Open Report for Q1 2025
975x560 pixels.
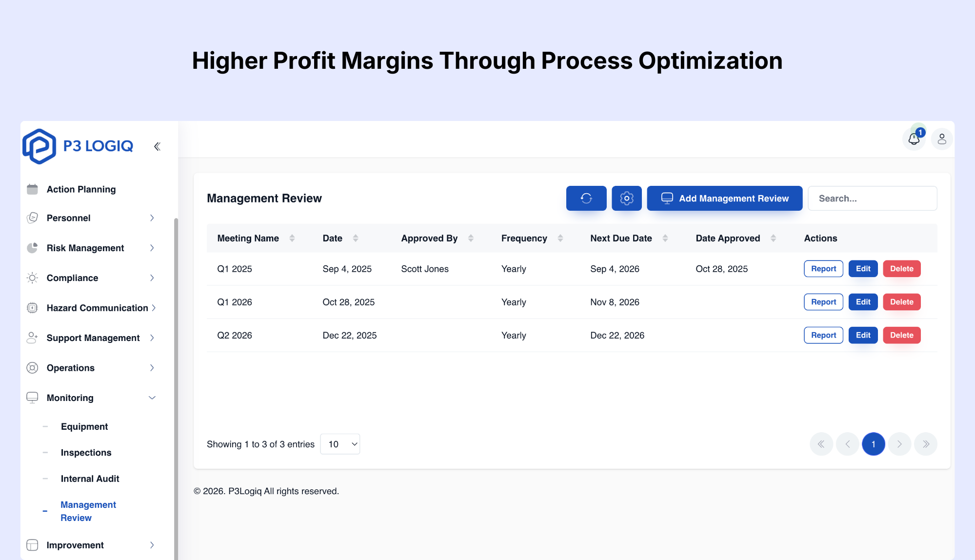click(x=823, y=269)
